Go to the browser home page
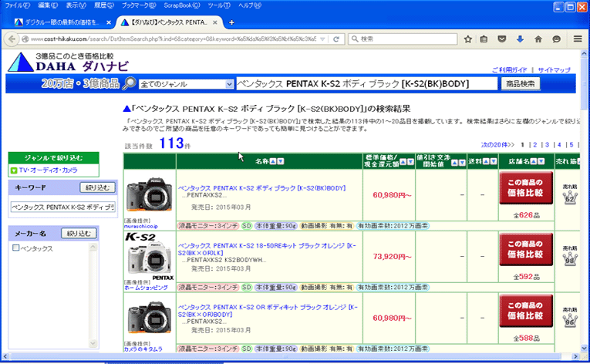590x364 pixels. click(538, 39)
